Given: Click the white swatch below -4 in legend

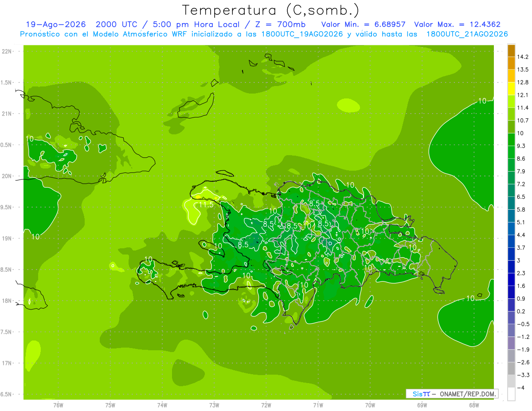Looking at the screenshot, I should click(511, 394).
